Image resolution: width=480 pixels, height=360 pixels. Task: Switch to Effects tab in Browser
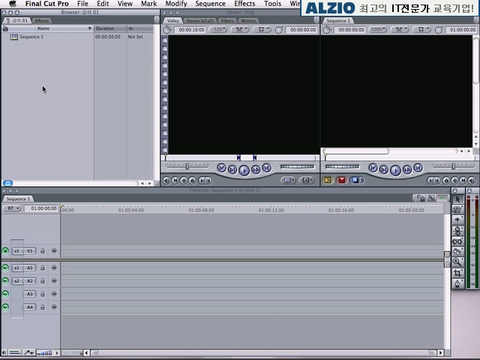(42, 21)
